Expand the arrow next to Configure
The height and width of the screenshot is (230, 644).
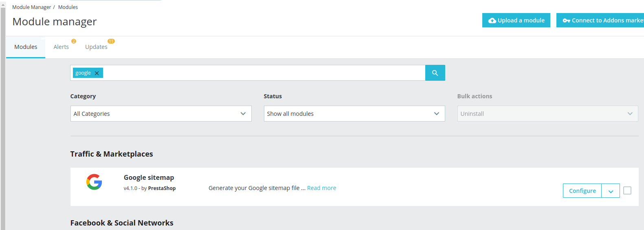[x=610, y=191]
